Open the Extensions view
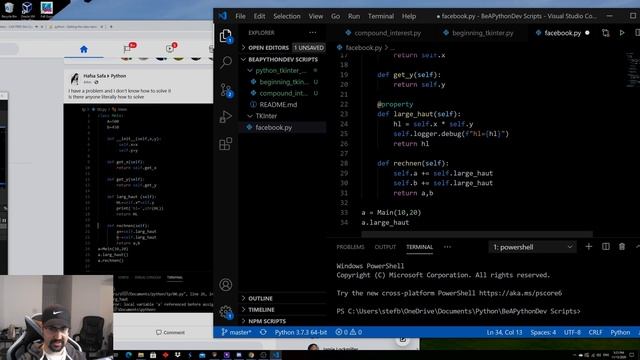This screenshot has height=360, width=640. 226,144
